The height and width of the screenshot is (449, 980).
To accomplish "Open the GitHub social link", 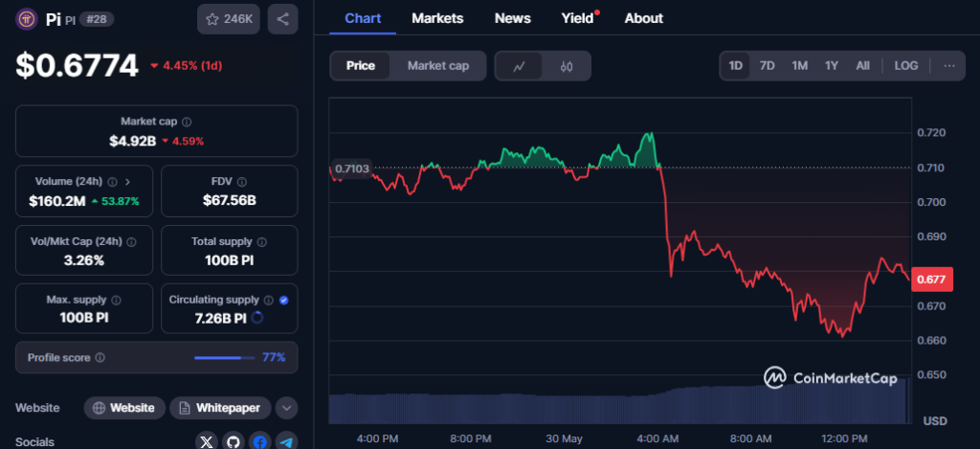I will [234, 441].
